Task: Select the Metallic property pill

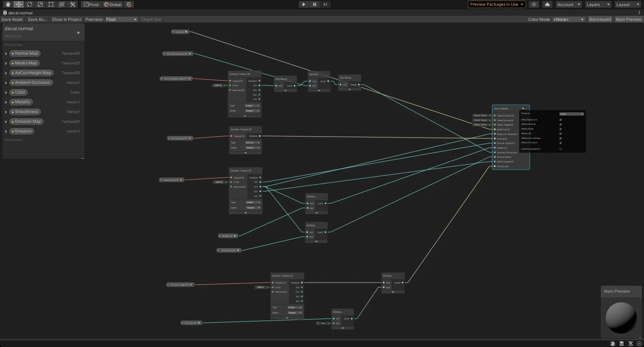Action: pos(21,102)
